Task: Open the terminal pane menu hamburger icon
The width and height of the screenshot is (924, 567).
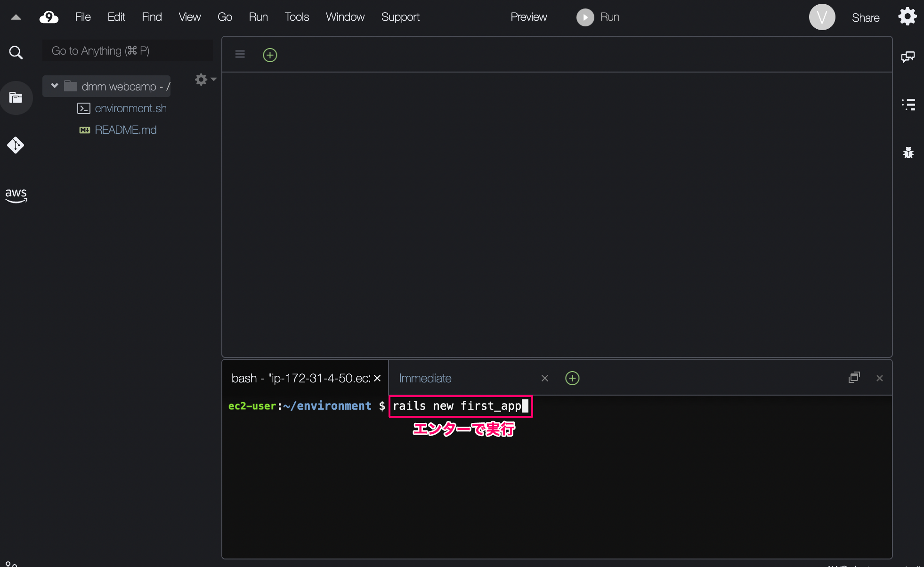Action: (240, 54)
